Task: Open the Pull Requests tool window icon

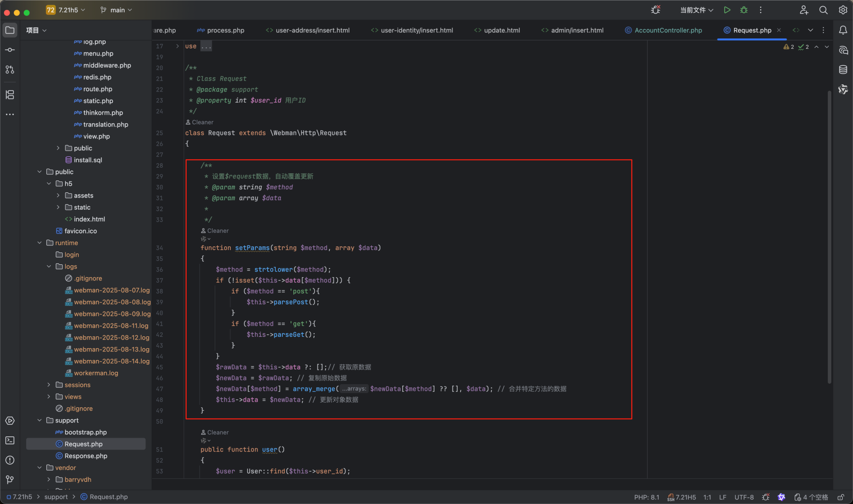Action: [x=9, y=70]
